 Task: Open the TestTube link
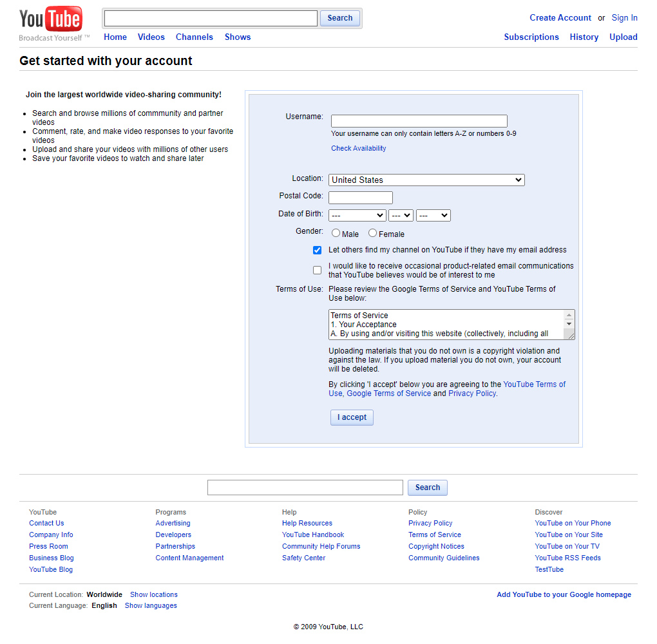549,569
